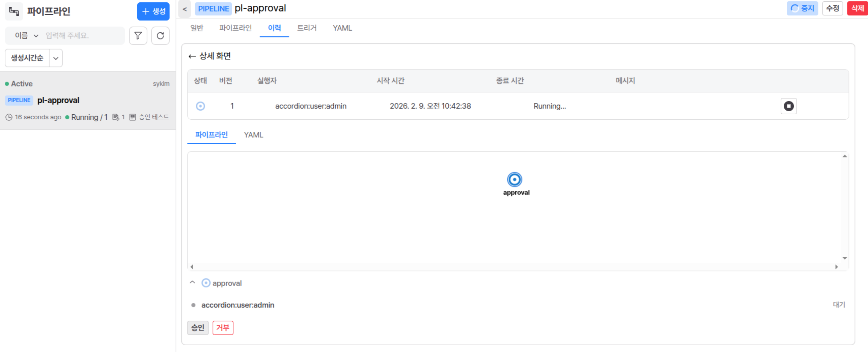868x352 pixels.
Task: Click the graph scroll down arrow
Action: coord(844,258)
